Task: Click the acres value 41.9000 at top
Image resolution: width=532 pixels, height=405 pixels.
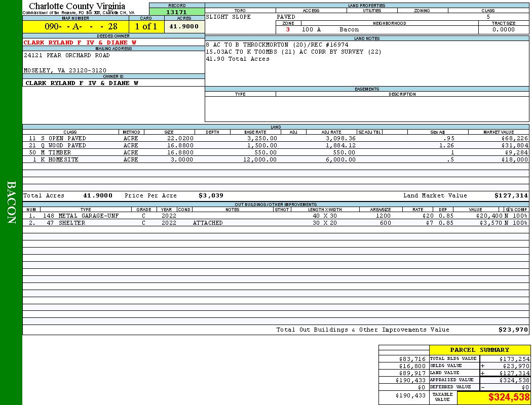Action: tap(184, 27)
